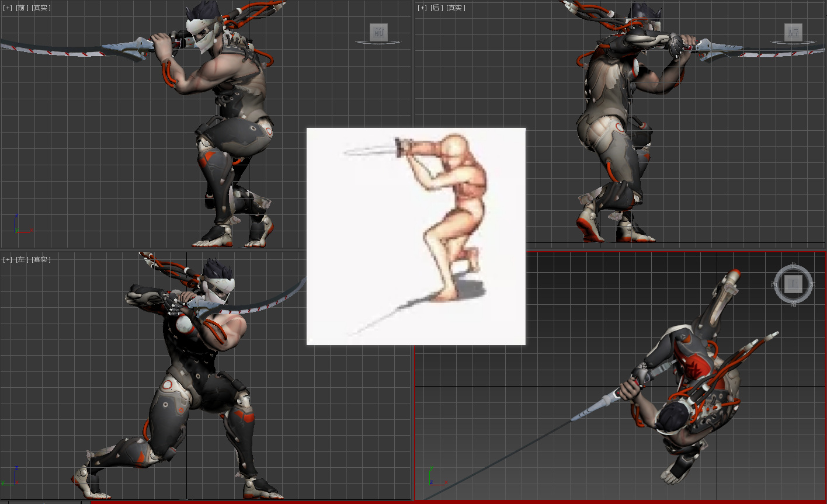The height and width of the screenshot is (504, 827).
Task: Open the 真实 shading menu in the back (后) viewport
Action: (456, 8)
